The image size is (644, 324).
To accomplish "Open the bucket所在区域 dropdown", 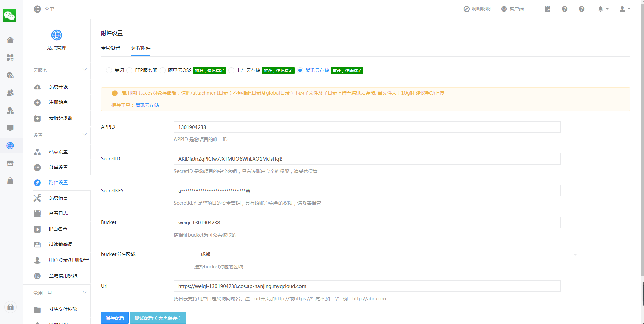I will tap(388, 254).
